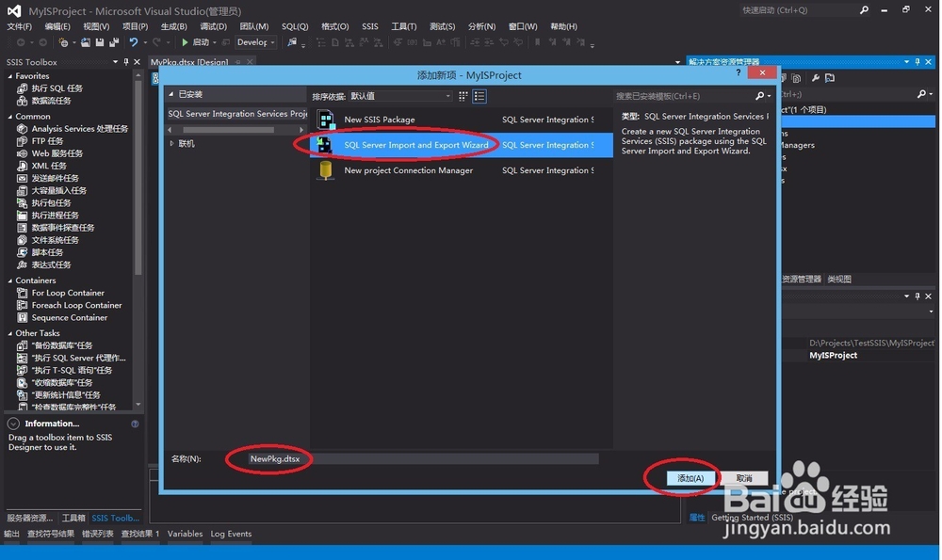This screenshot has height=560, width=942.
Task: Open the SSIS menu
Action: click(370, 26)
